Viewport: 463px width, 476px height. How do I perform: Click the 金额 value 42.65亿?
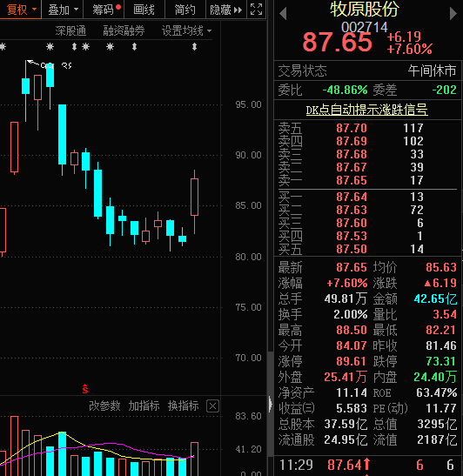pos(435,298)
